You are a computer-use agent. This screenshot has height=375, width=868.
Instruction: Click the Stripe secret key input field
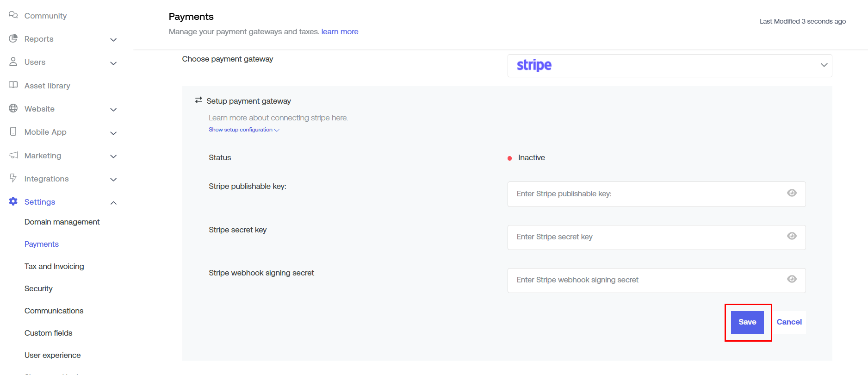[x=647, y=237]
